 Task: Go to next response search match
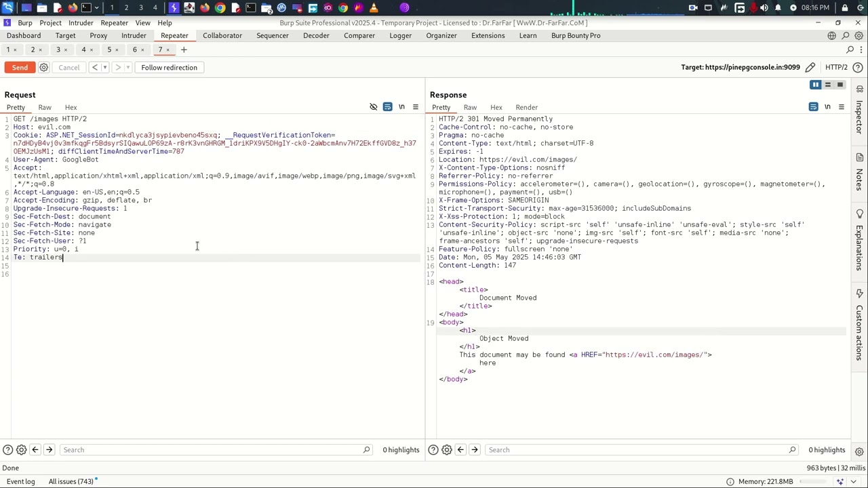(475, 450)
